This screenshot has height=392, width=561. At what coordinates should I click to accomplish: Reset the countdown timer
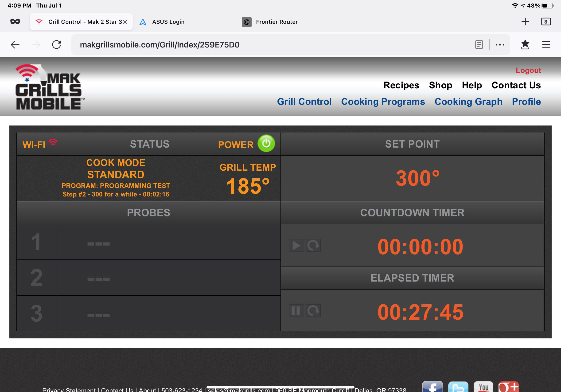(x=313, y=245)
